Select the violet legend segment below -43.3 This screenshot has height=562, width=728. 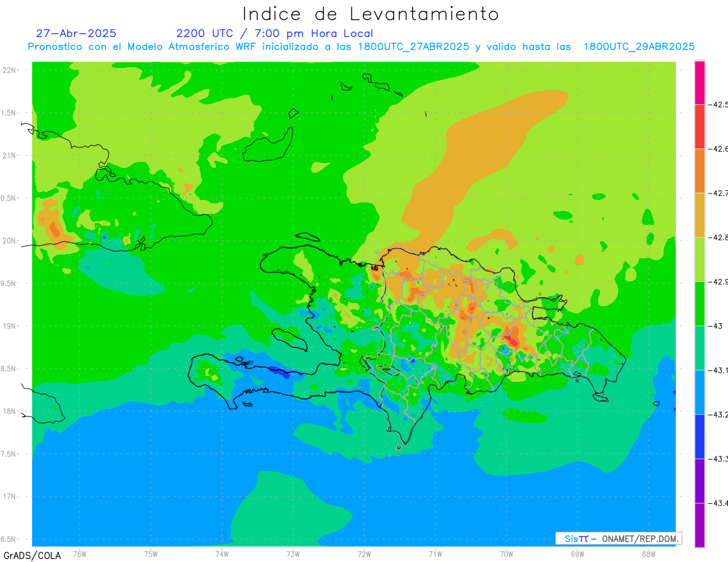699,480
